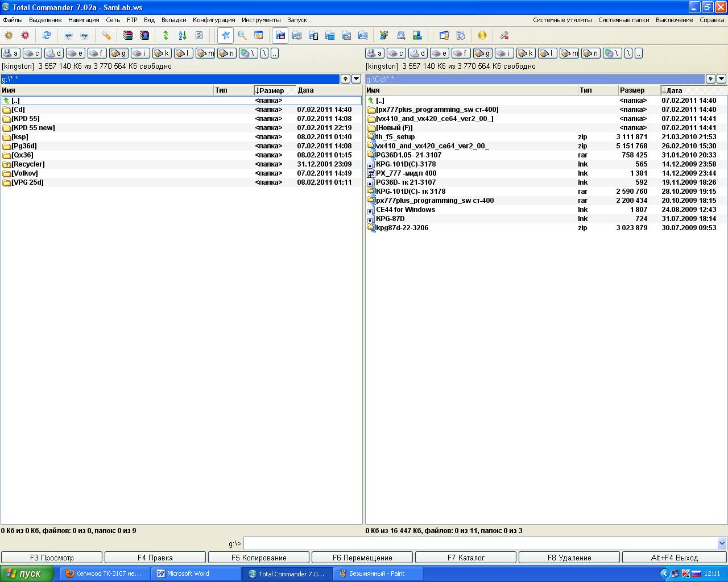Image resolution: width=728 pixels, height=582 pixels.
Task: Open the Системные утилиты menu
Action: 562,20
